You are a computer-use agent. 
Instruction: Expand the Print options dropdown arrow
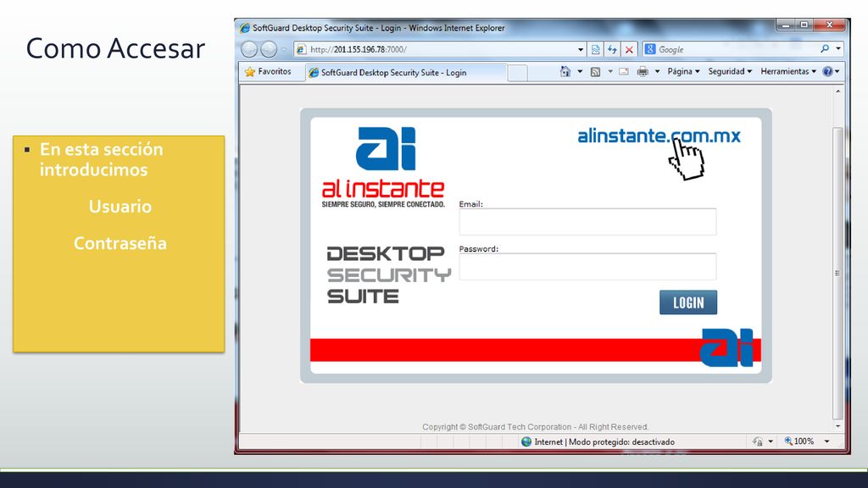click(657, 71)
